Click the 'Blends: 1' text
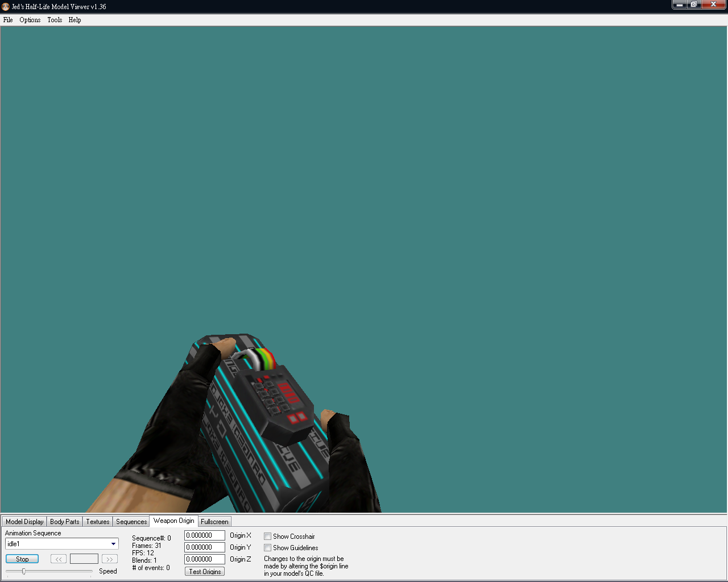728x582 pixels. [144, 560]
